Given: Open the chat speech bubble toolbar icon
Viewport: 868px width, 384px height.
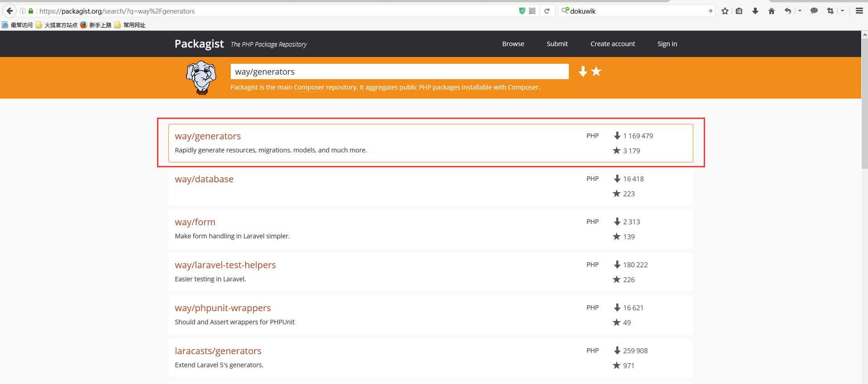Looking at the screenshot, I should point(814,11).
